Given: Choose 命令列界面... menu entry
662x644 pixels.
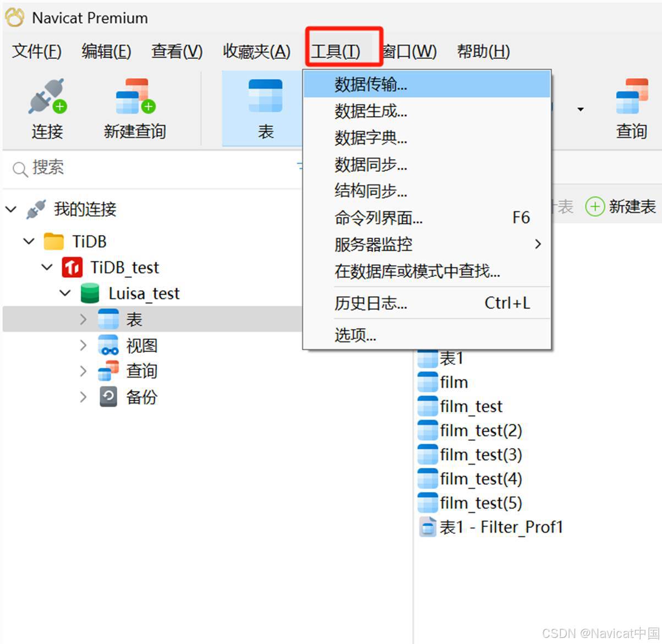Looking at the screenshot, I should tap(427, 217).
